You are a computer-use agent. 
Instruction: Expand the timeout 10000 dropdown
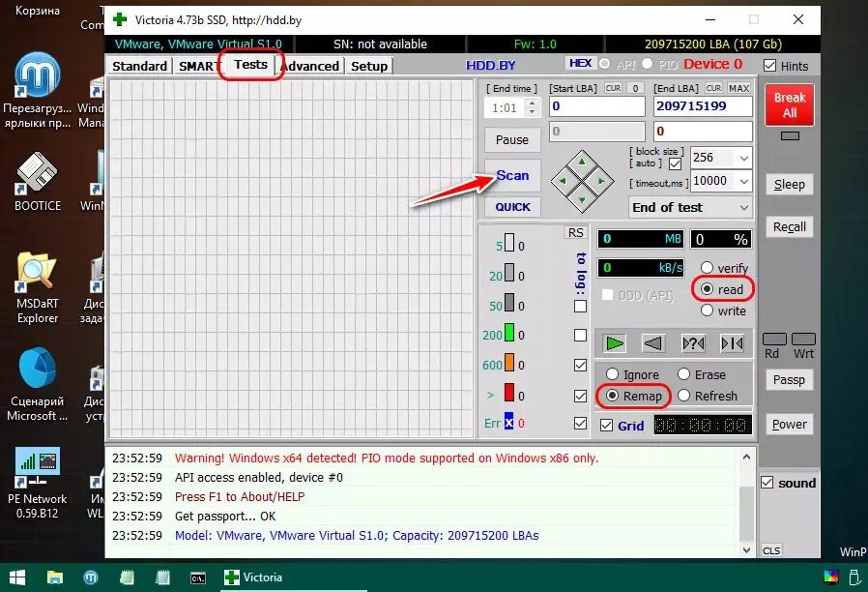tap(743, 181)
